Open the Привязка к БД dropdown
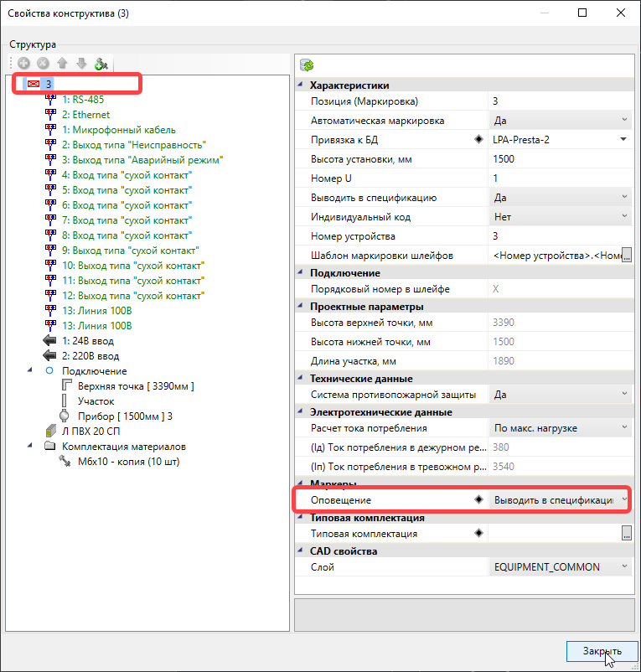 (x=624, y=140)
